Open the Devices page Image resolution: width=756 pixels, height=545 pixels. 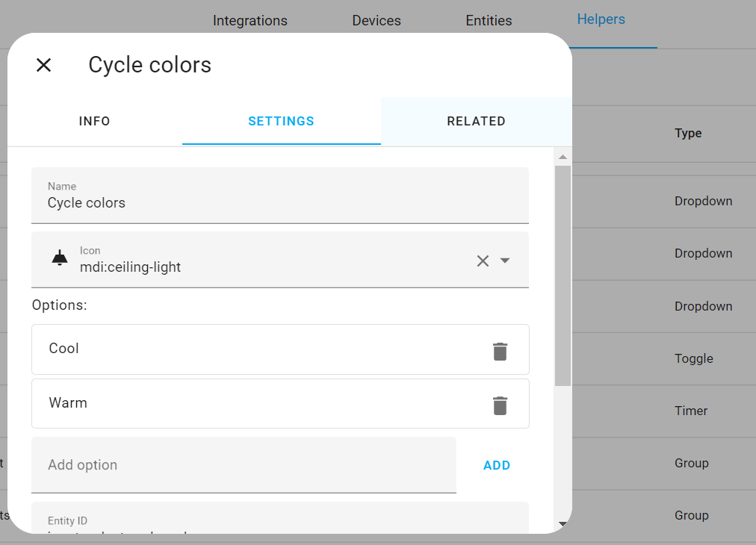(376, 20)
